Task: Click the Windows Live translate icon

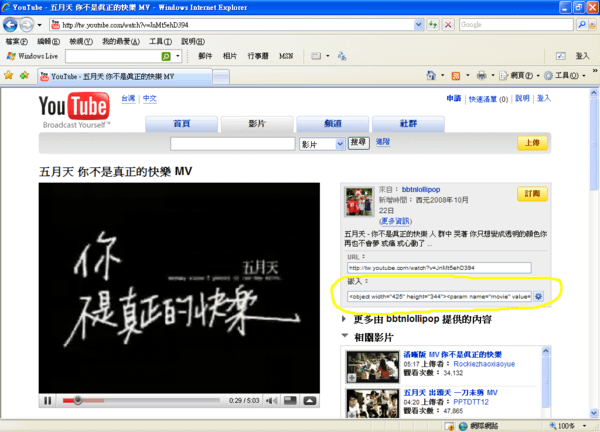Action: click(x=342, y=56)
